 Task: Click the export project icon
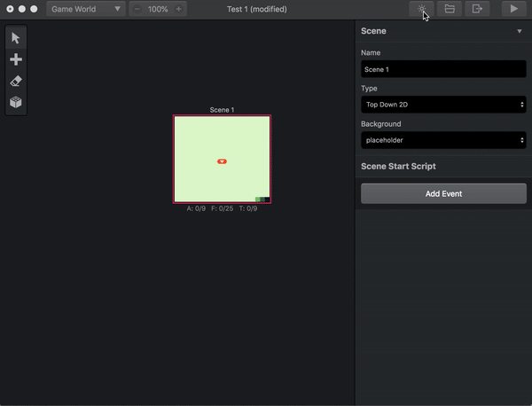tap(477, 9)
